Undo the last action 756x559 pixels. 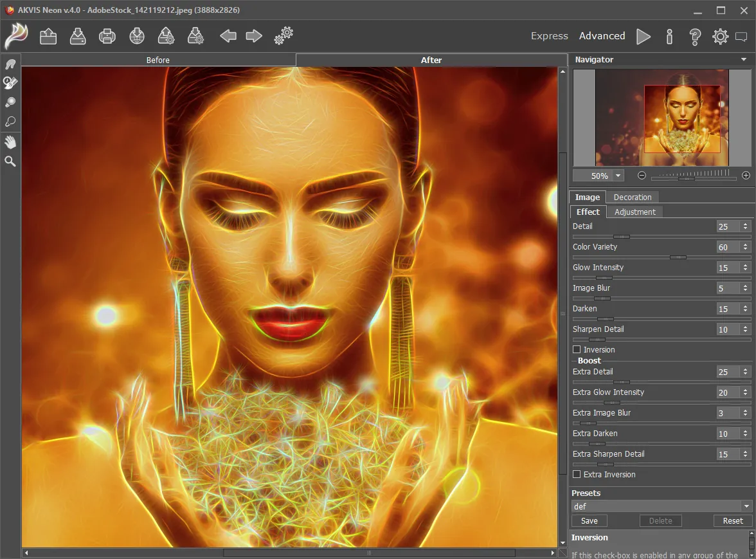tap(228, 36)
